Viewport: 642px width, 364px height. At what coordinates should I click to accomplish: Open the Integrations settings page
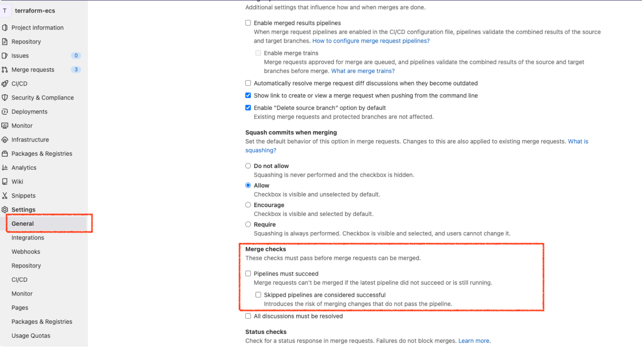[x=28, y=238]
